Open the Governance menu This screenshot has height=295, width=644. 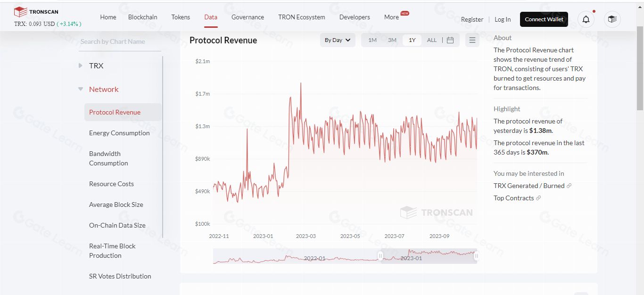click(x=248, y=17)
